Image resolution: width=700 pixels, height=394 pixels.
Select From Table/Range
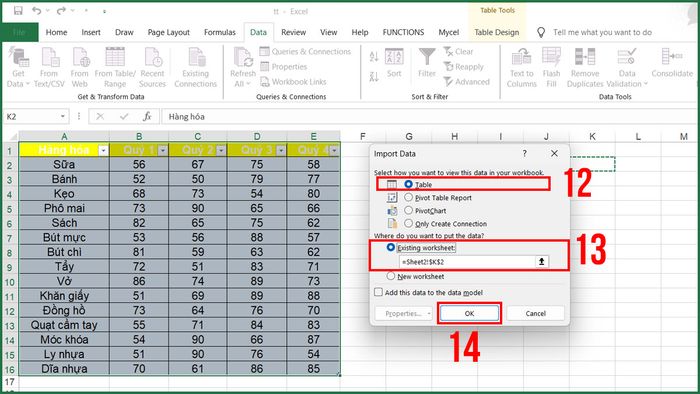coord(115,68)
